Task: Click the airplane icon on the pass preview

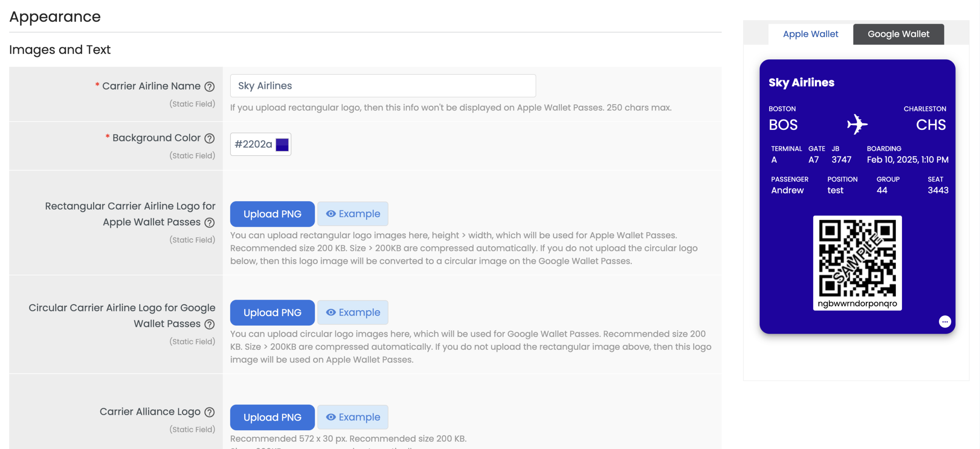Action: [857, 123]
